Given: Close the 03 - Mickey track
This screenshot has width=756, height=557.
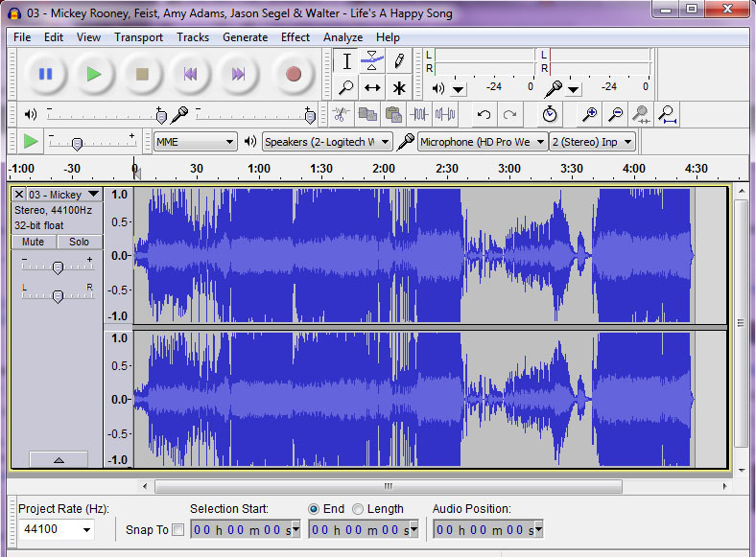Looking at the screenshot, I should (x=19, y=195).
